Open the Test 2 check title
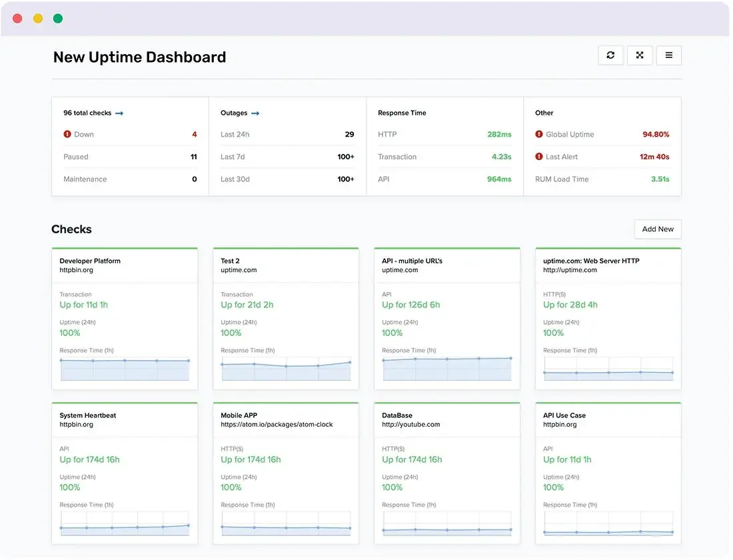 pos(231,261)
